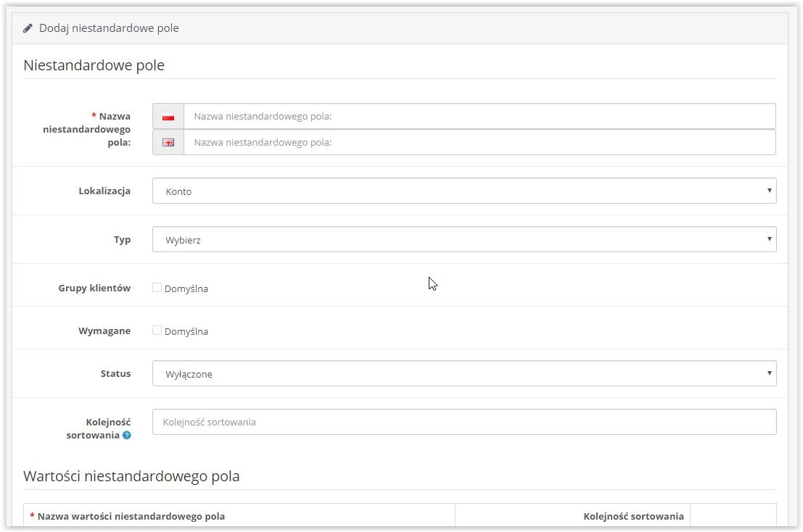Click the Dodaj niestandardowe pole header title

point(109,28)
